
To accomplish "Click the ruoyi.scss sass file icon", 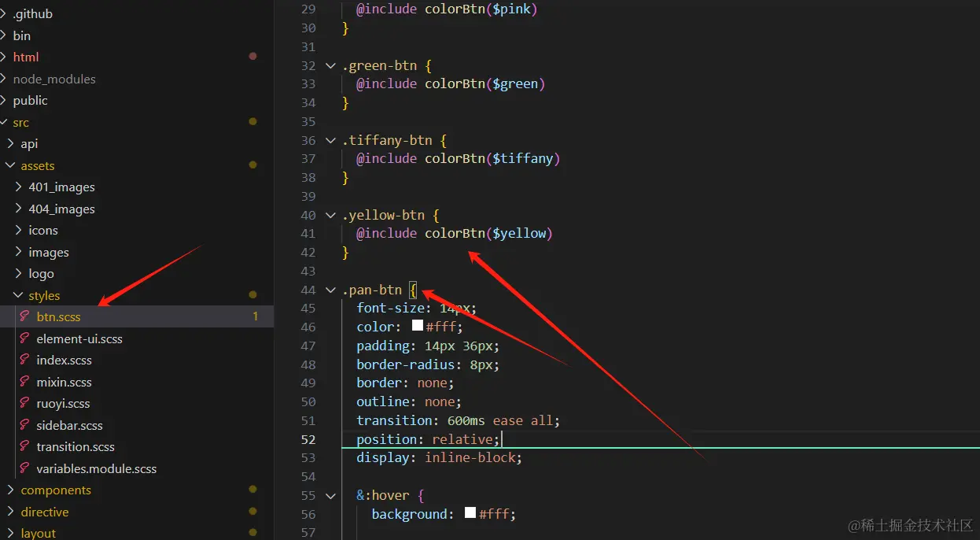I will [24, 403].
